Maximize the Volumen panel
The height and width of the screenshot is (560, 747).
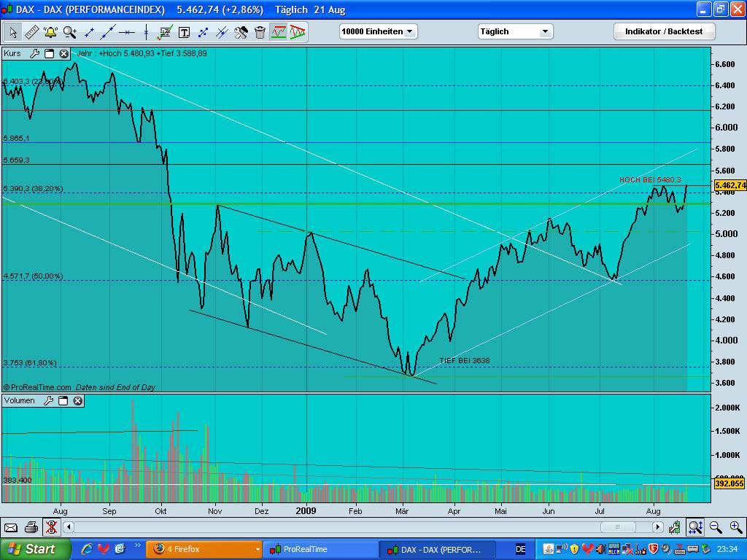pos(63,400)
